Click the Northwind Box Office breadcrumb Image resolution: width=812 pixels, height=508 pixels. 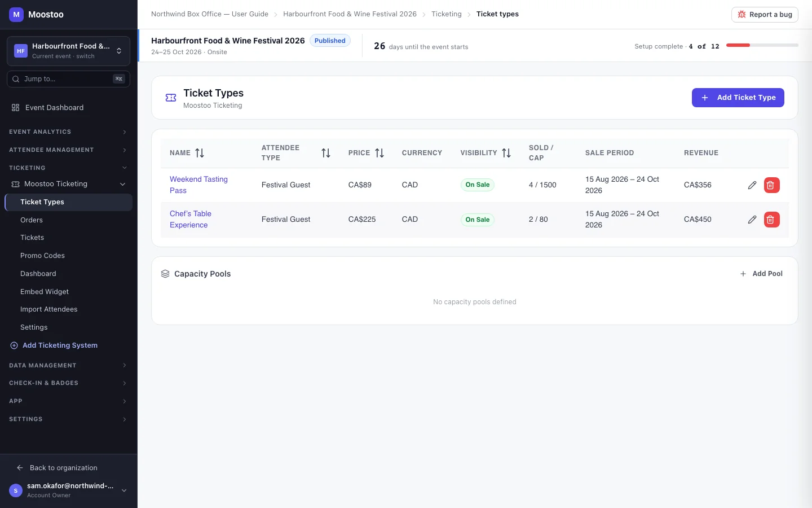[x=210, y=14]
